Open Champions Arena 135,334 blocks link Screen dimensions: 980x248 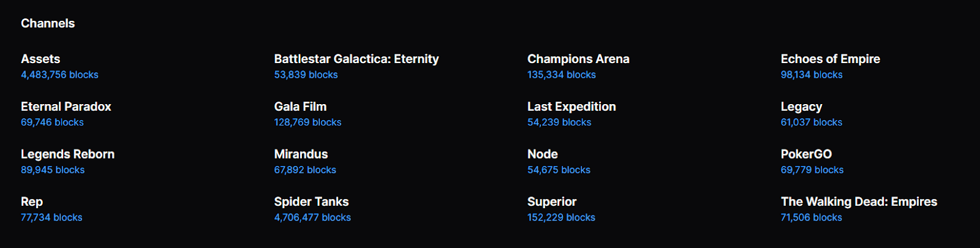click(x=561, y=75)
